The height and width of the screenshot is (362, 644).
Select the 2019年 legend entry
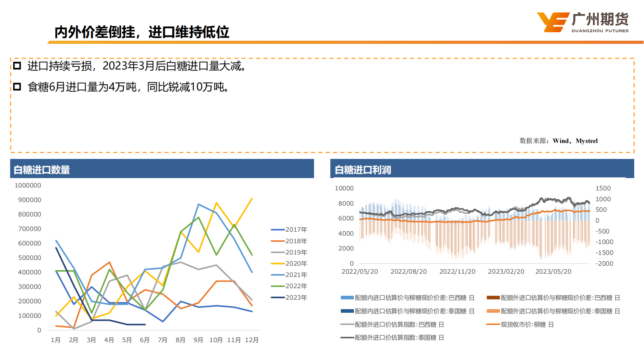(x=289, y=252)
